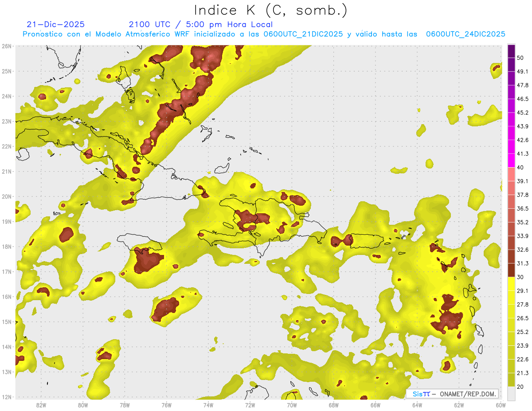The width and height of the screenshot is (532, 411).
Task: Click the '14N' latitude label
Action: pos(7,347)
